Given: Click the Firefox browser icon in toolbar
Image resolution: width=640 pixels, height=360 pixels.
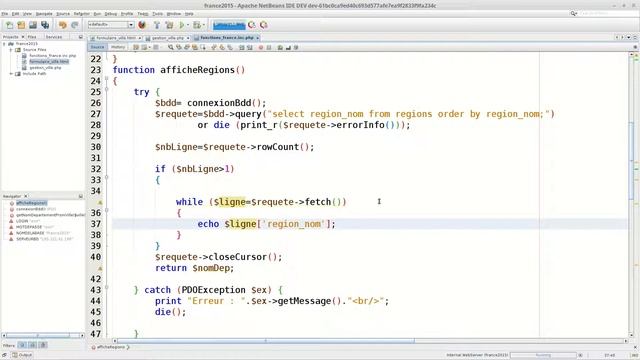Looking at the screenshot, I should tap(142, 25).
